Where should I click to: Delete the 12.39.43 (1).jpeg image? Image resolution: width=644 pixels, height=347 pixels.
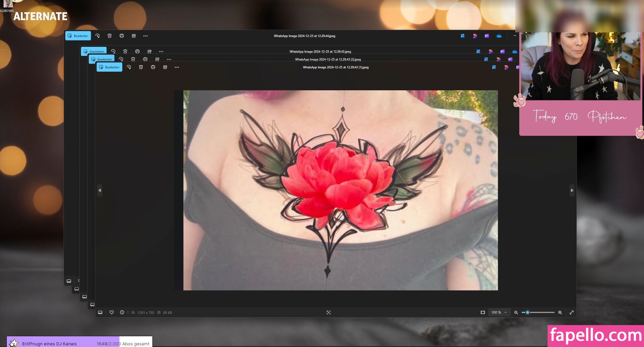(x=141, y=67)
